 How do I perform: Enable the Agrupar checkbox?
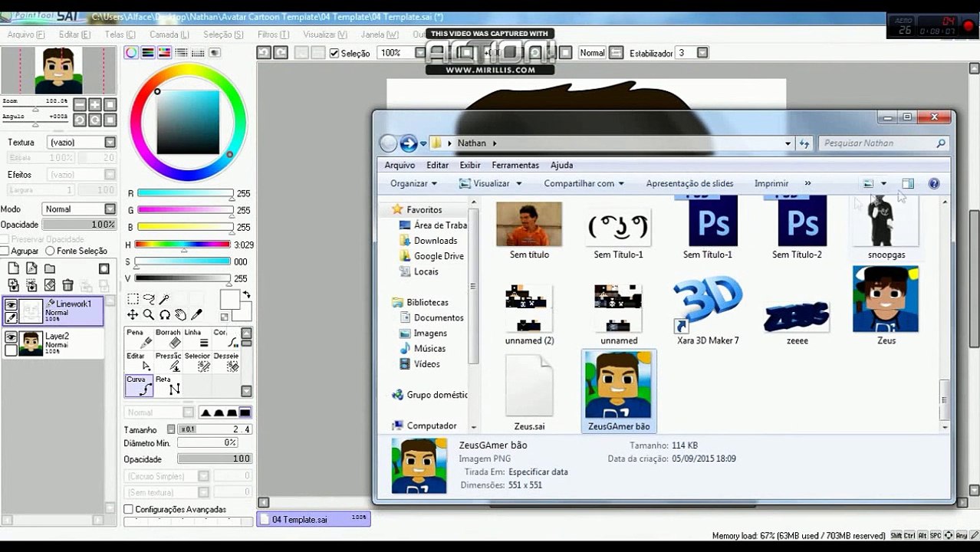pyautogui.click(x=5, y=251)
